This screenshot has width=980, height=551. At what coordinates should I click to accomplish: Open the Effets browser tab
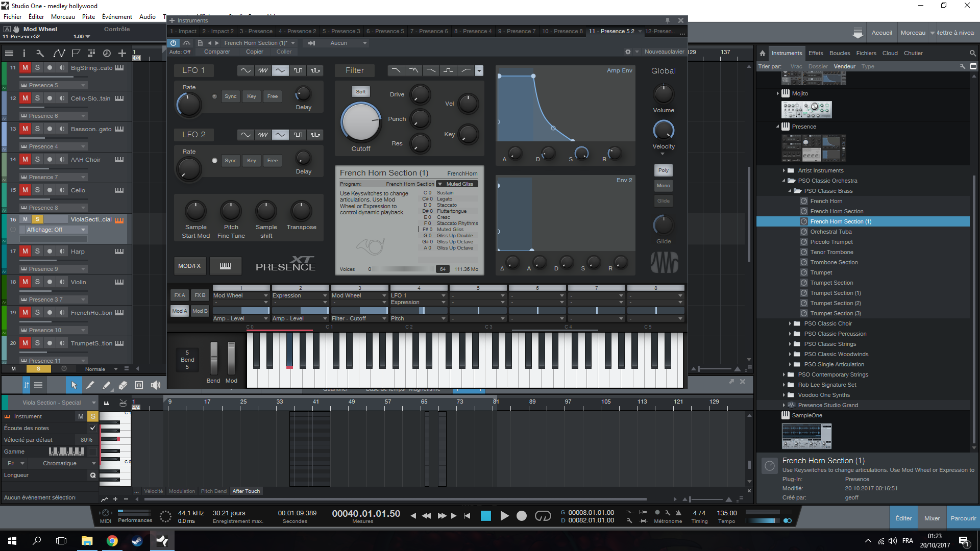(816, 53)
